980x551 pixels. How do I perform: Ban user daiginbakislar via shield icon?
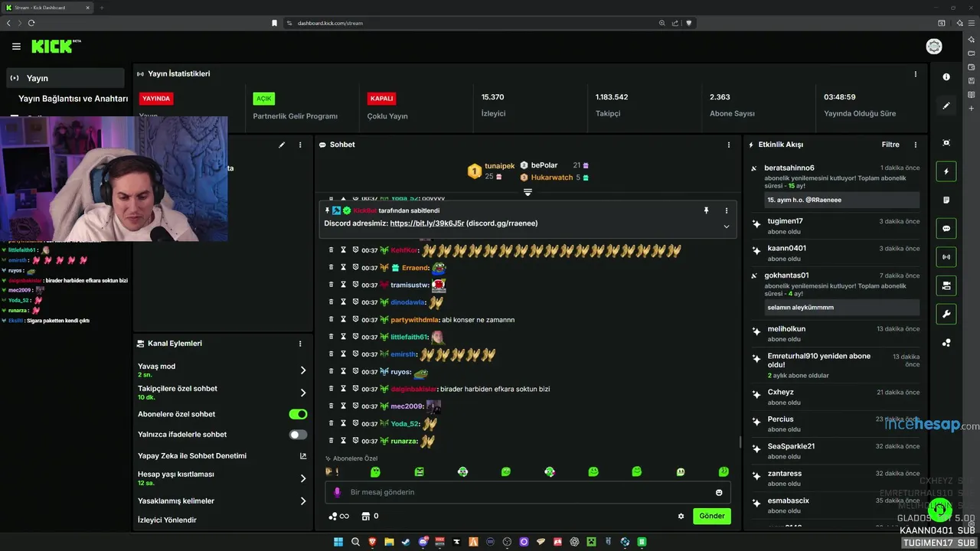pos(355,389)
